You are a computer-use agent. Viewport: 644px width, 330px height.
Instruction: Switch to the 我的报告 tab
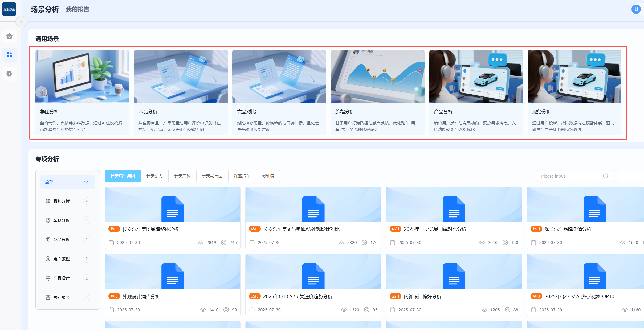(78, 9)
